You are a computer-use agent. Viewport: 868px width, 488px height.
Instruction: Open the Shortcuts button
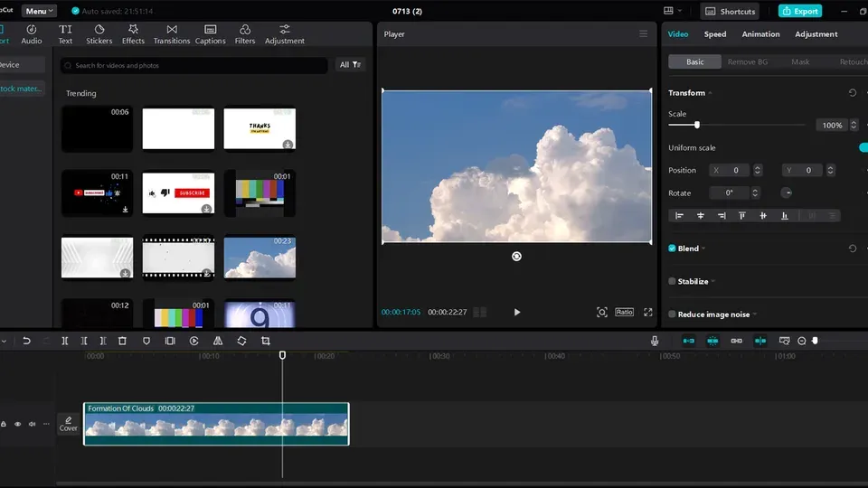point(731,11)
